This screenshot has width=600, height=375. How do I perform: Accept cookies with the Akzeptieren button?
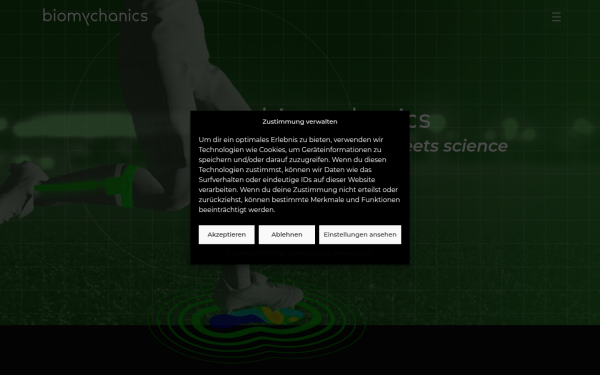coord(227,235)
